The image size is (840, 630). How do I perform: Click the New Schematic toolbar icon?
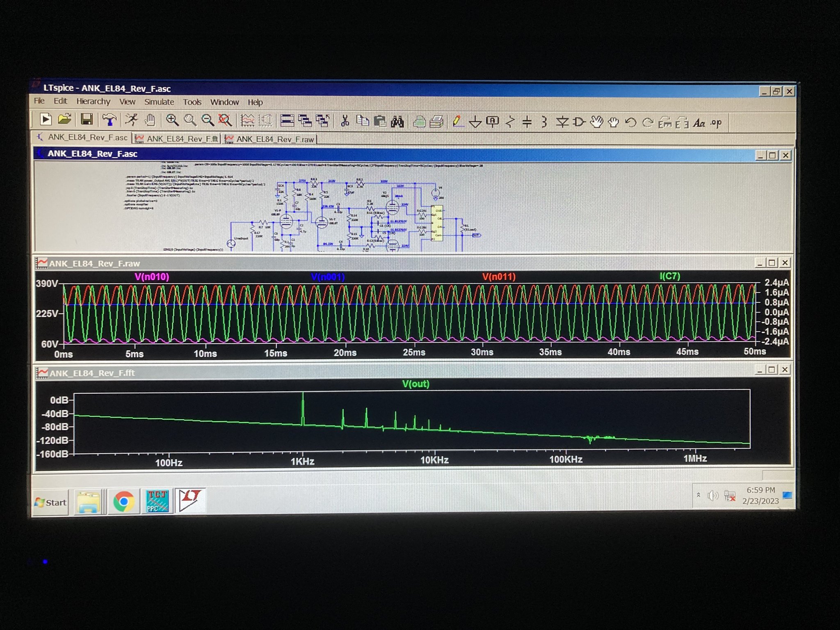pos(46,119)
